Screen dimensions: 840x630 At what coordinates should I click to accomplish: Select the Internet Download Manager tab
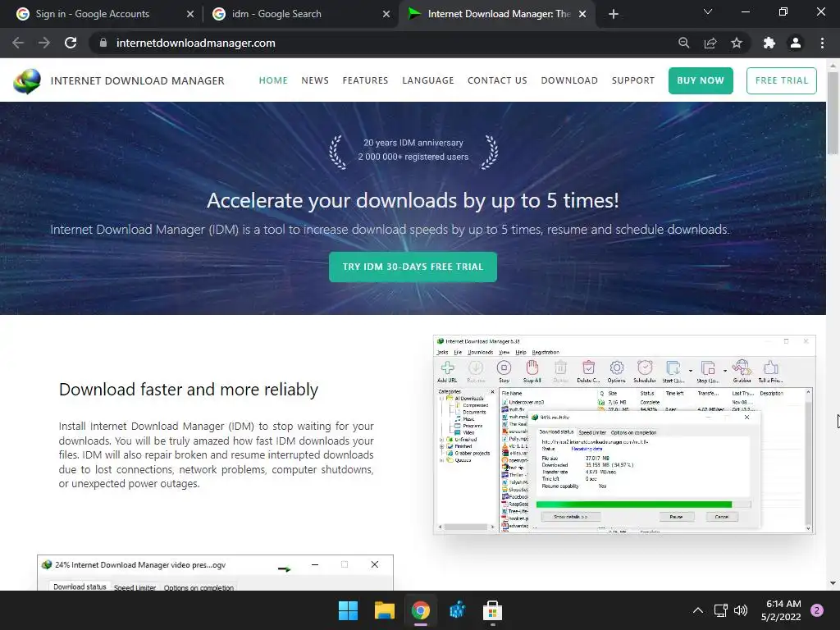coord(498,14)
